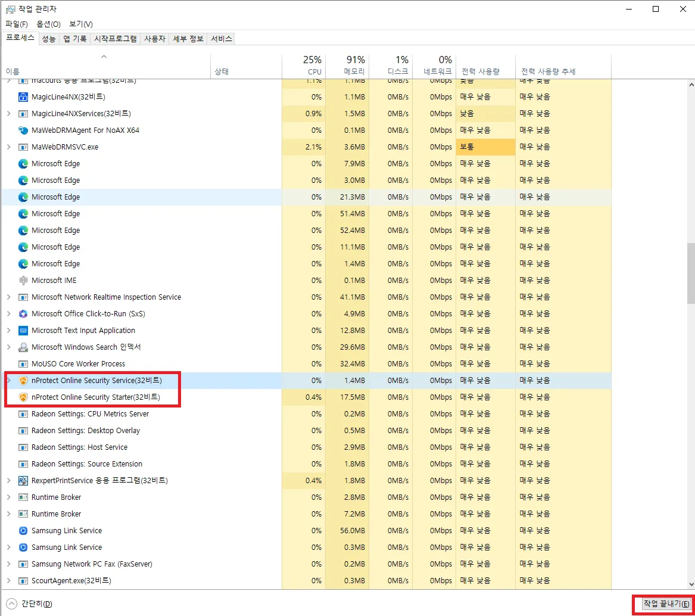Open the 옵션(O) menu
695x616 pixels.
pos(48,24)
